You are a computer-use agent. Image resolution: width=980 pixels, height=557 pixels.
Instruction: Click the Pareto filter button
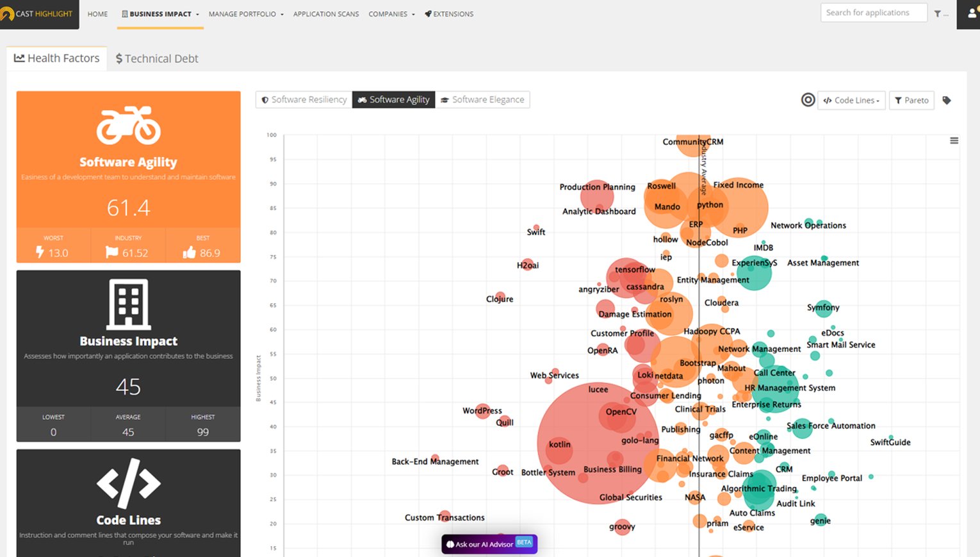pyautogui.click(x=911, y=101)
